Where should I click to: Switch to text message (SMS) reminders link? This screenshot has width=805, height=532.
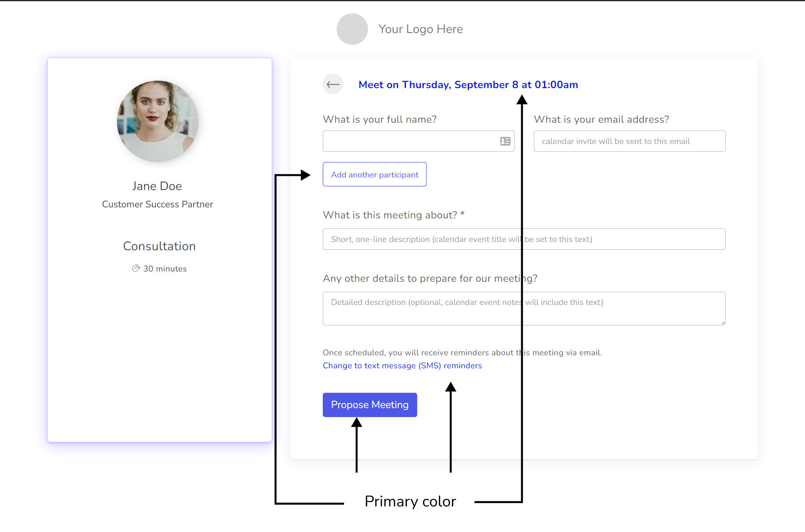402,366
